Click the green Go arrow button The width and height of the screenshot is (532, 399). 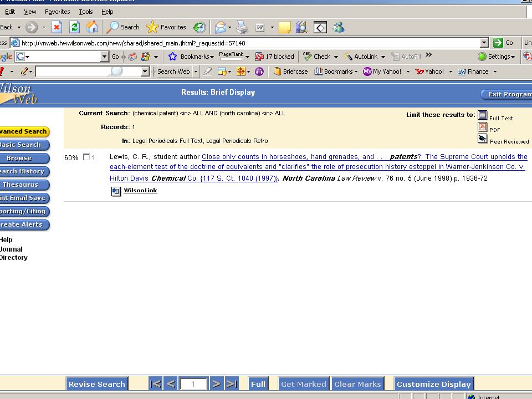pos(498,43)
